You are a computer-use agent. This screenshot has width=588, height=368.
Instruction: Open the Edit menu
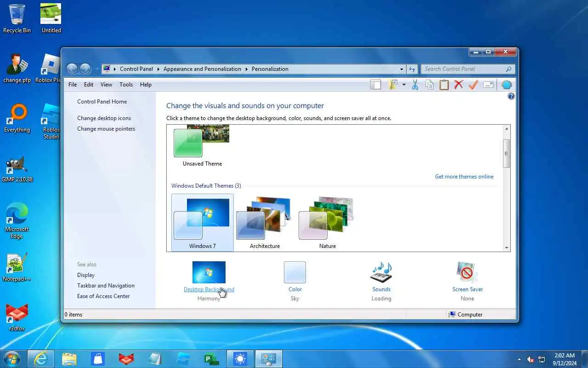coord(89,85)
